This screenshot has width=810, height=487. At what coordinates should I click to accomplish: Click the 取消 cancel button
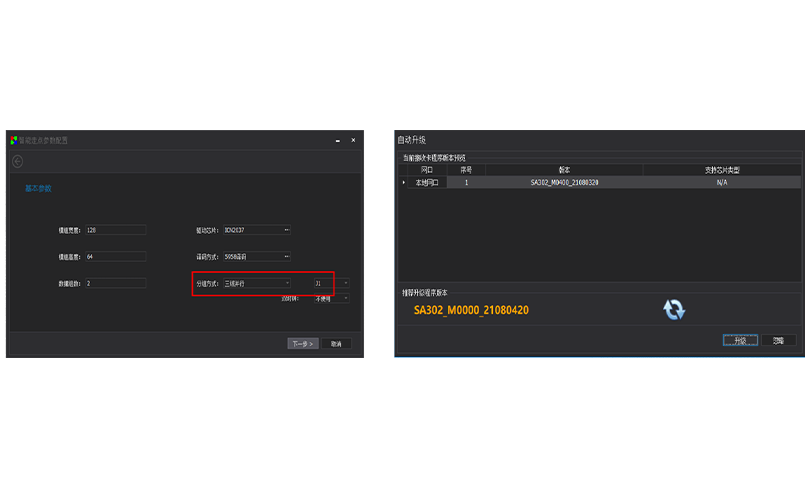[x=336, y=343]
